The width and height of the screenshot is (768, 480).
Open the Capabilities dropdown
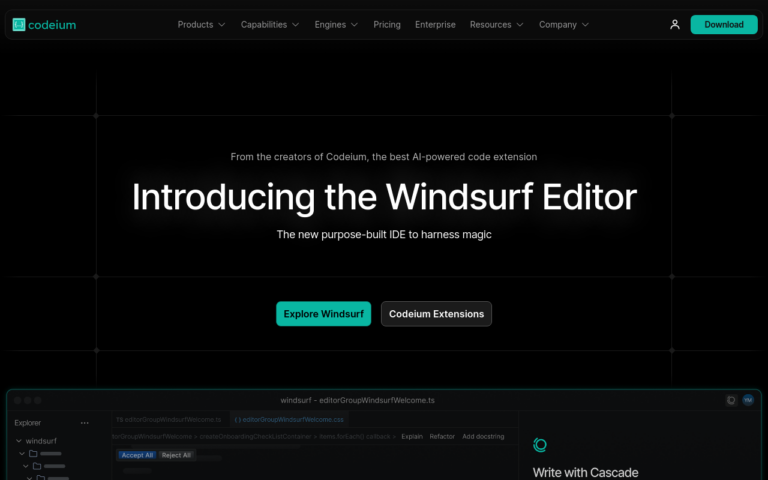(x=270, y=24)
